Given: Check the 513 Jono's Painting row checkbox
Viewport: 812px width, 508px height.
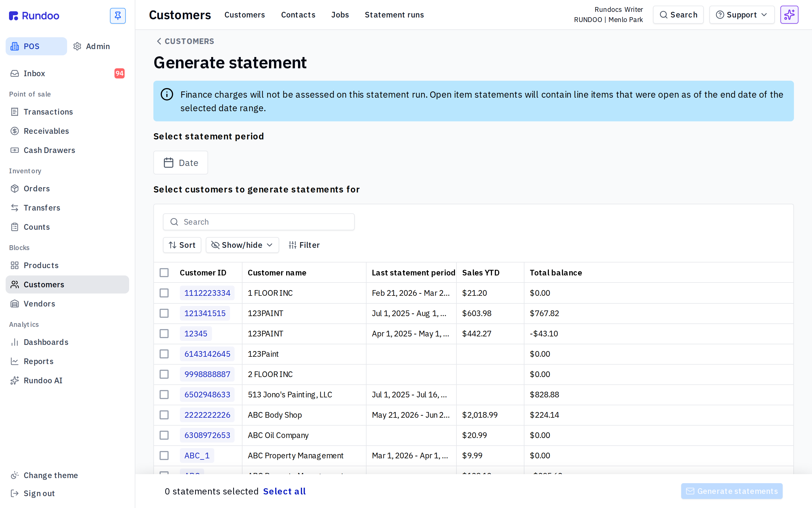Looking at the screenshot, I should (x=164, y=395).
